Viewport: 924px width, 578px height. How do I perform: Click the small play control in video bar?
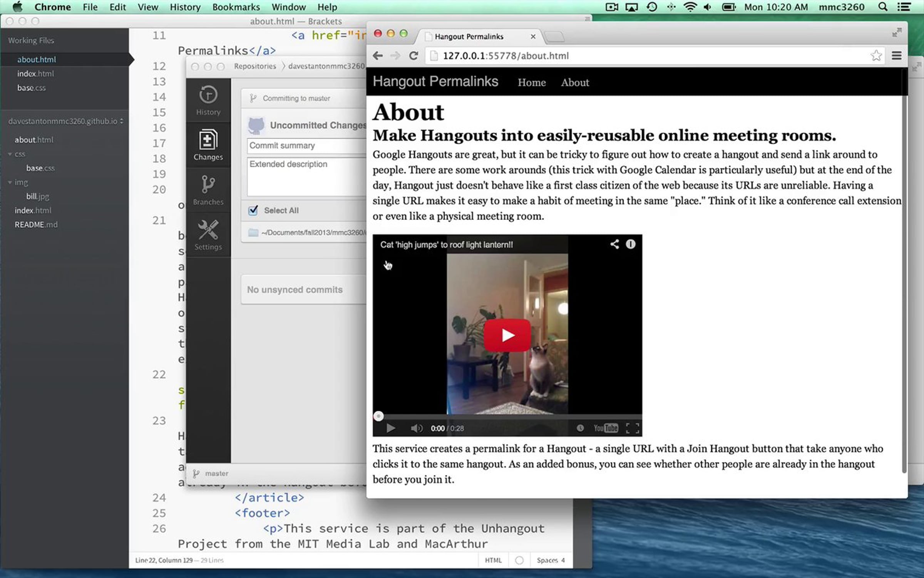(390, 428)
